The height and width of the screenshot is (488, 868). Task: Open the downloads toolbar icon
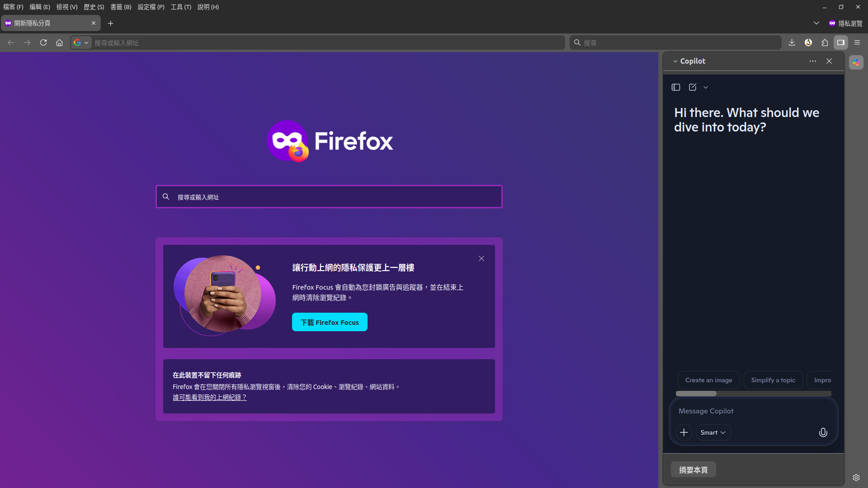pyautogui.click(x=792, y=42)
